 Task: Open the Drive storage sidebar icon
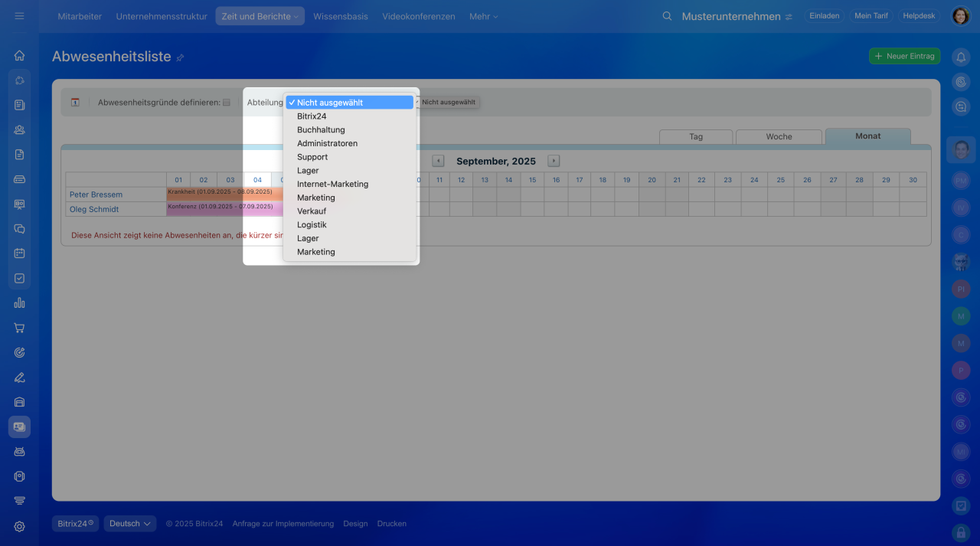pos(19,179)
